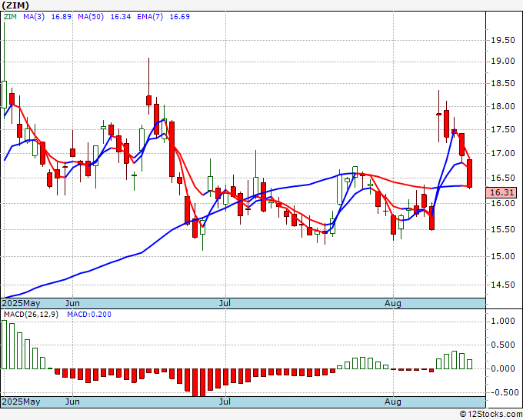Click the 1.000 MACD axis label
The height and width of the screenshot is (420, 523).
coord(503,321)
